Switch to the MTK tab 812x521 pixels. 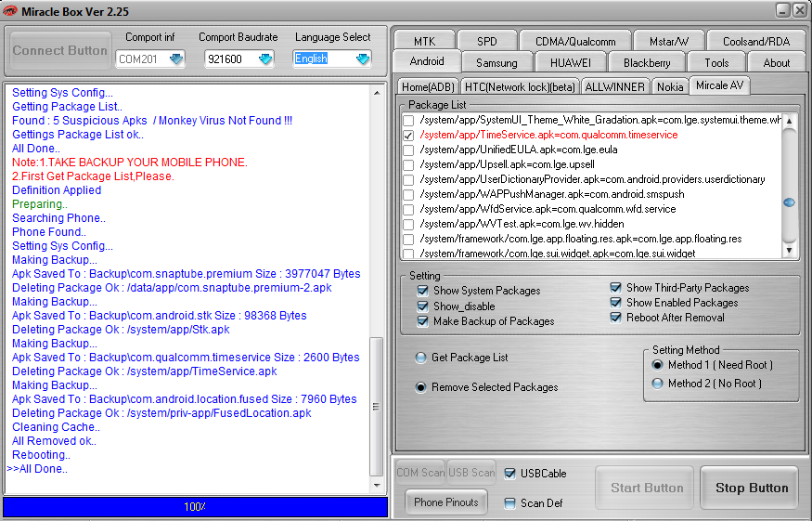coord(425,41)
